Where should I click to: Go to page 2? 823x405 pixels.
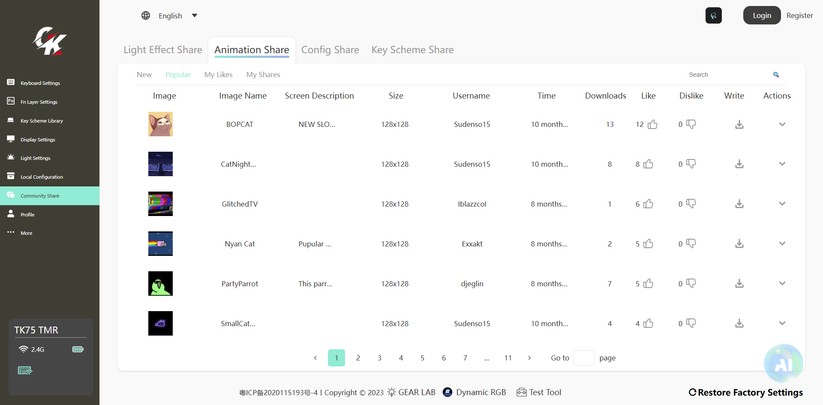(358, 358)
